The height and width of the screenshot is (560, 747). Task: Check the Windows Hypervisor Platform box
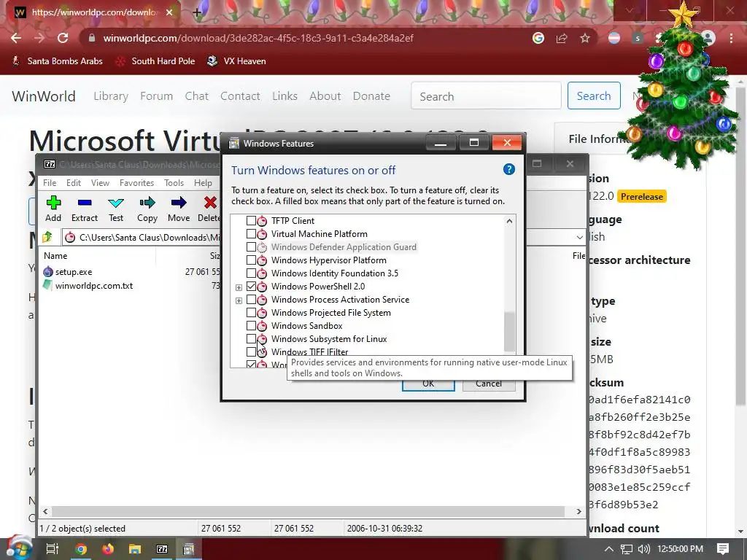(251, 260)
